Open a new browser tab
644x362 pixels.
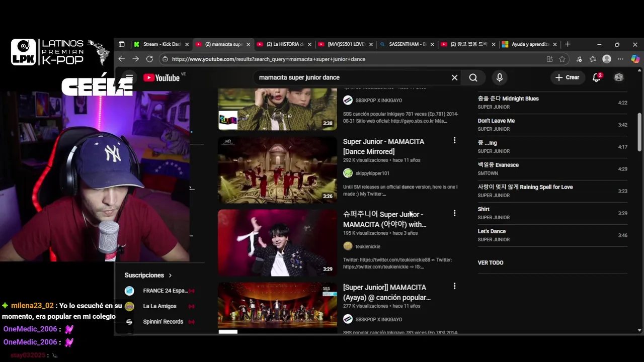coord(568,44)
